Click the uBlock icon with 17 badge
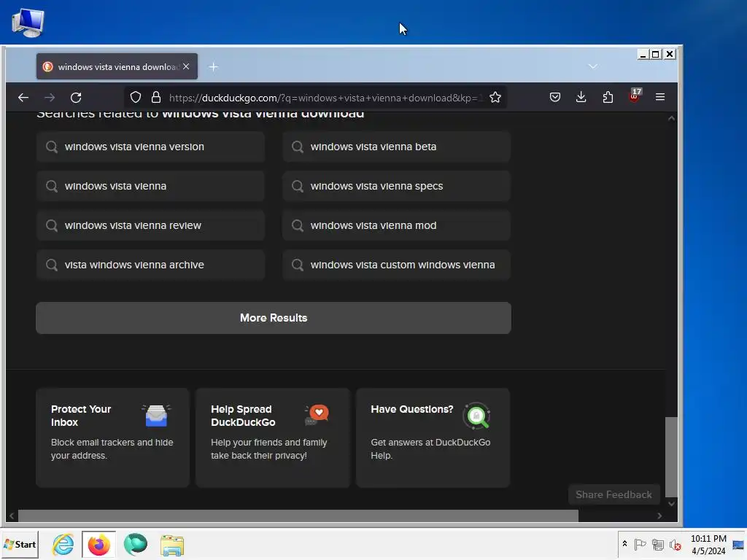This screenshot has height=560, width=747. coord(635,96)
